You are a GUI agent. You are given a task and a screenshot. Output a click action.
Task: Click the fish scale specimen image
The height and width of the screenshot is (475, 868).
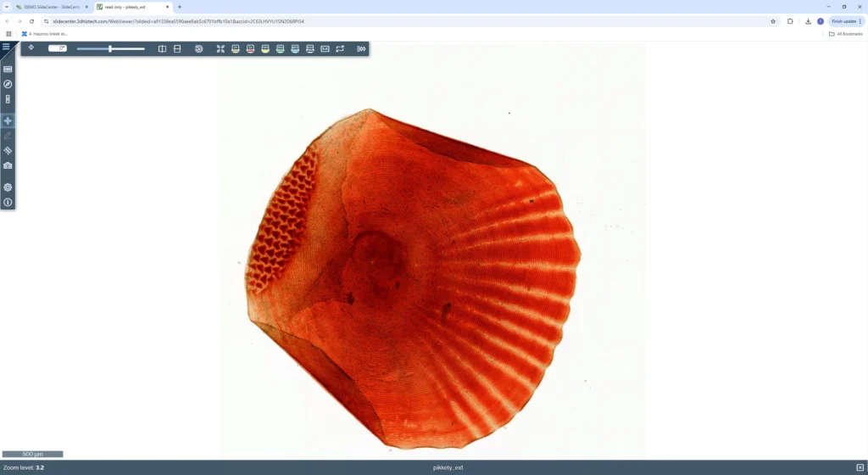point(413,278)
